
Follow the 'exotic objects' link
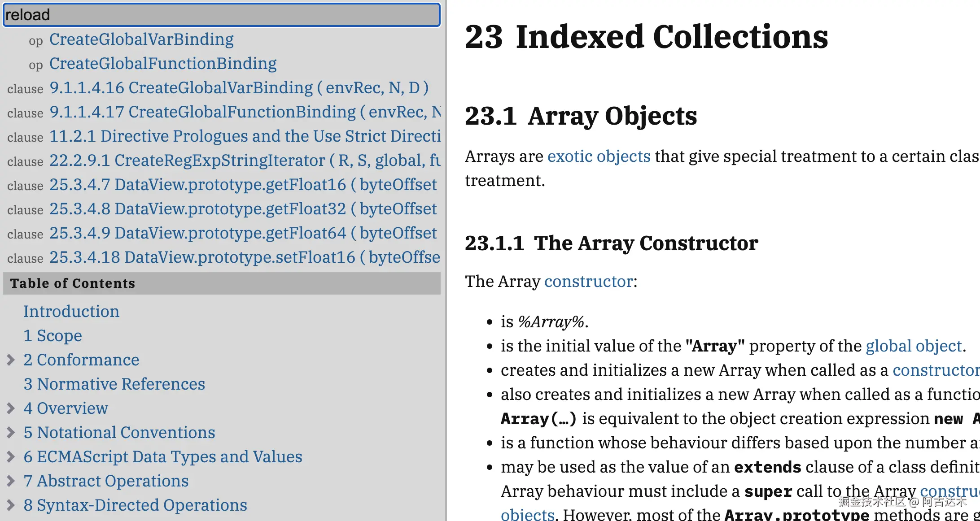(x=599, y=156)
